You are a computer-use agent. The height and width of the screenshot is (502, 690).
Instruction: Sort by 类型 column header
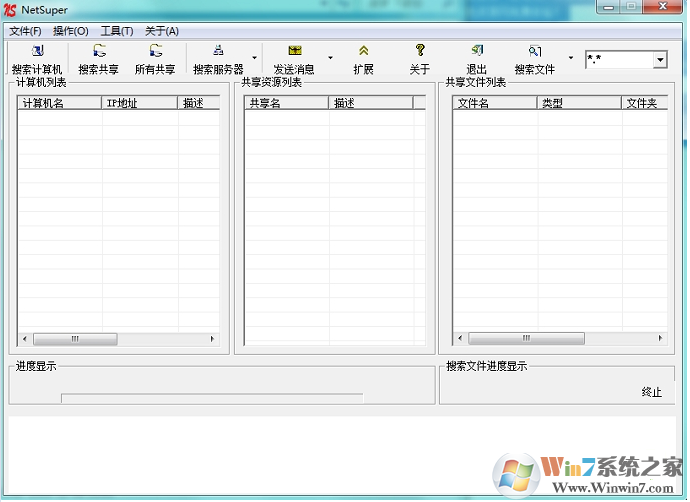pyautogui.click(x=579, y=103)
